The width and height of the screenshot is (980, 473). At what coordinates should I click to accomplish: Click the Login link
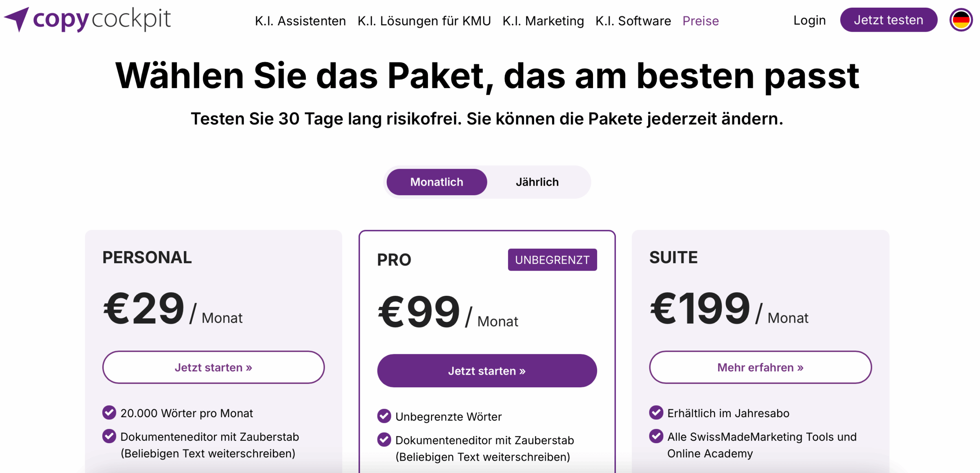809,20
